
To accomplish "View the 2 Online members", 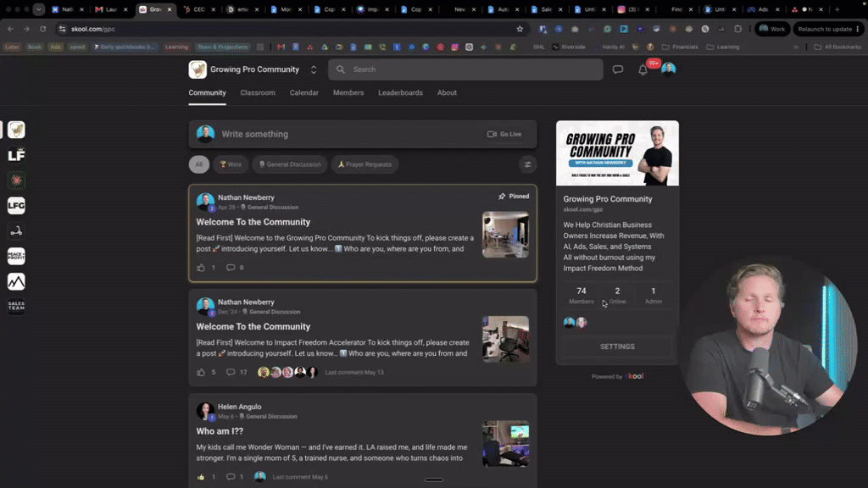I will coord(617,295).
